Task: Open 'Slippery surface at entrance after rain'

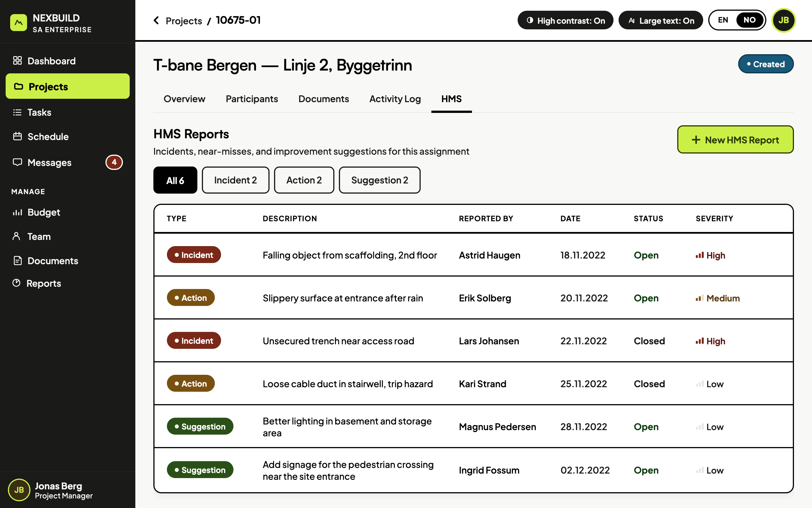Action: pos(343,298)
